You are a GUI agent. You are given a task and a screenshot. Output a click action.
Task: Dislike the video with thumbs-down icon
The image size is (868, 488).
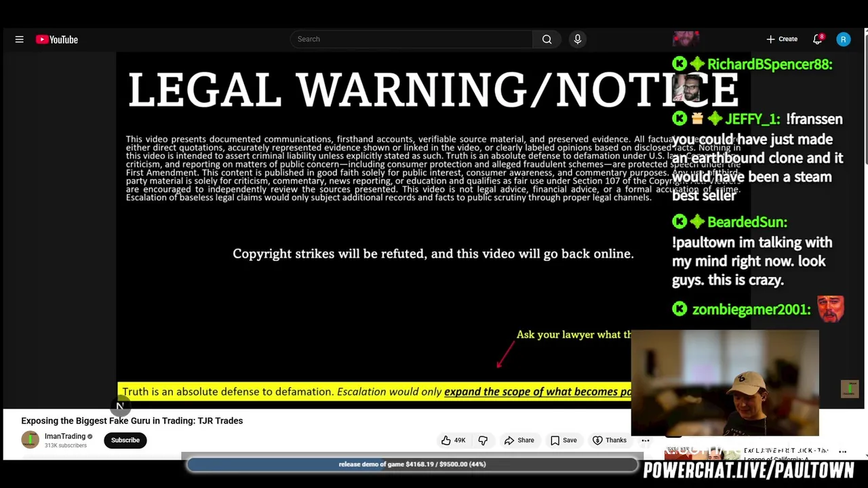(483, 441)
